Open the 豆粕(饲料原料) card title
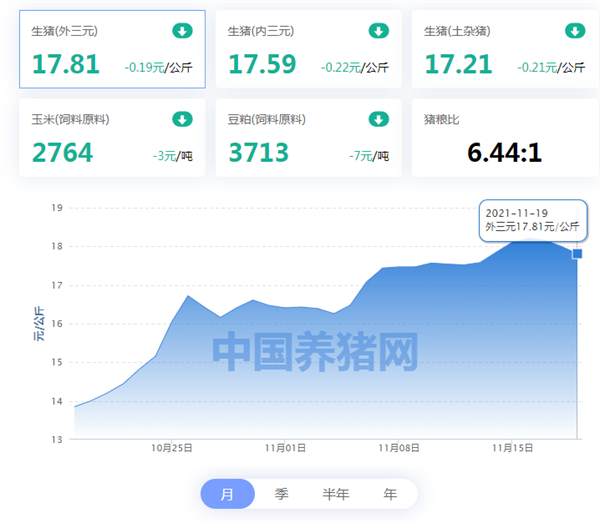Screen dimensions: 600x523 click(267, 119)
